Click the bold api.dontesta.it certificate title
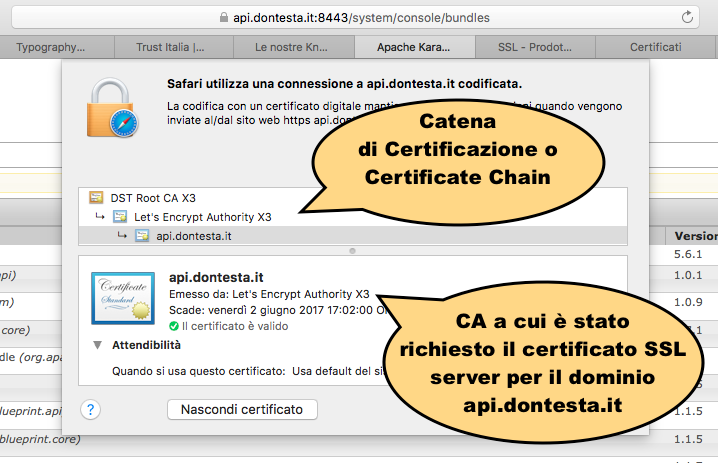Screen dimensions: 718x463 [216, 278]
